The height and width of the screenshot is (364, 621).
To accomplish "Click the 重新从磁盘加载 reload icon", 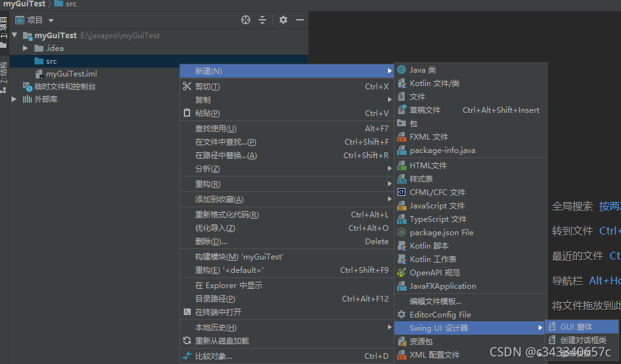I will click(187, 340).
